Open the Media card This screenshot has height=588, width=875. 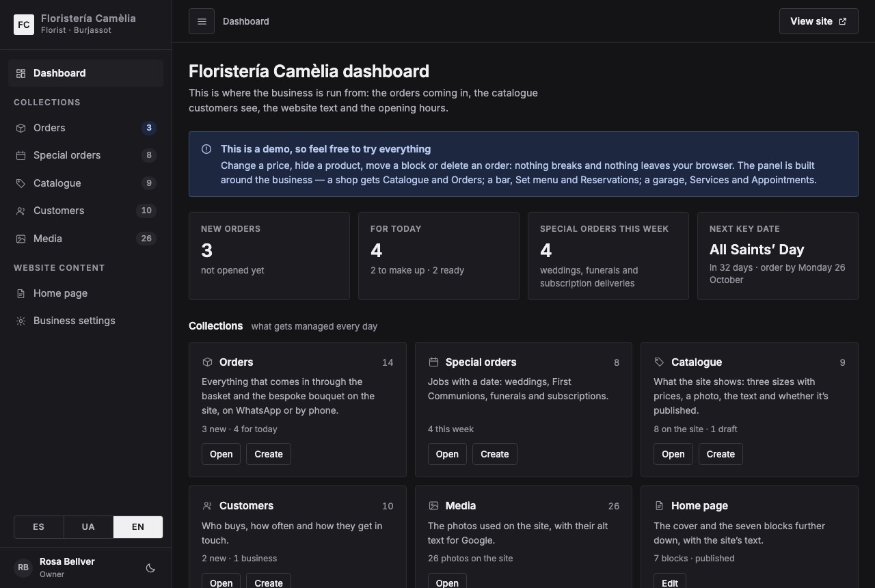(447, 582)
